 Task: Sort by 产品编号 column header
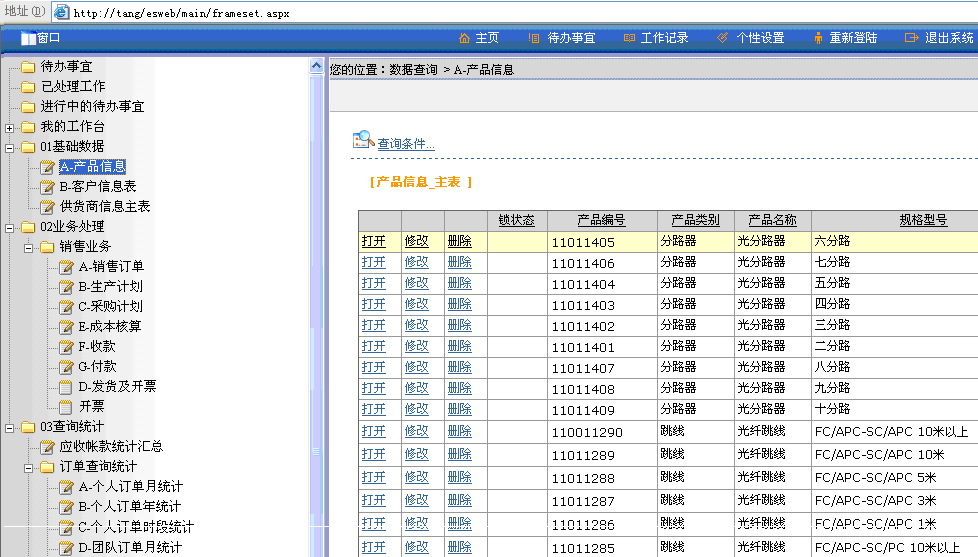601,220
